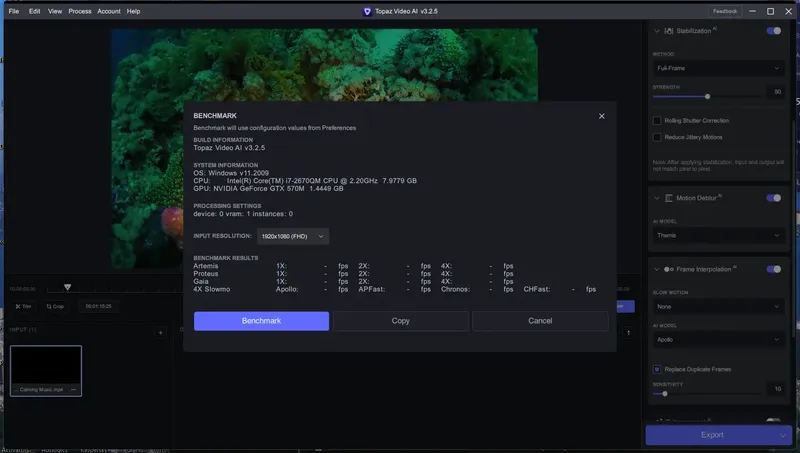Click the Topaz Video AI logo icon
Image resolution: width=800 pixels, height=453 pixels.
367,11
